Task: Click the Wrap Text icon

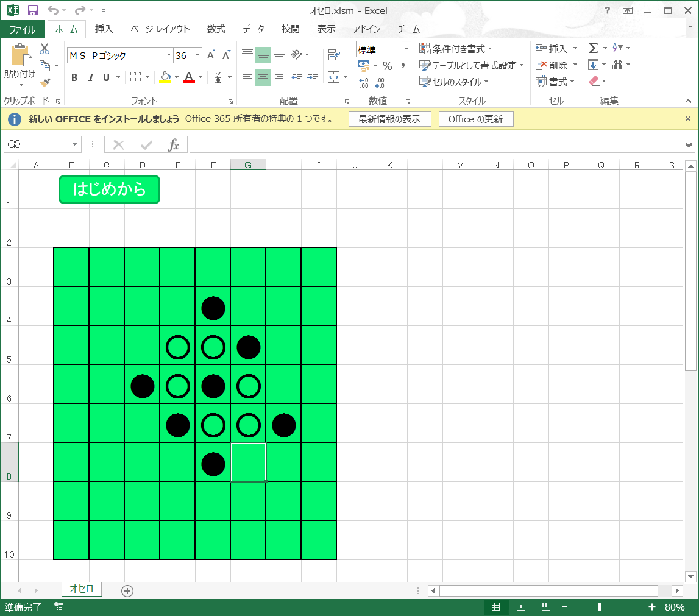Action: [333, 55]
